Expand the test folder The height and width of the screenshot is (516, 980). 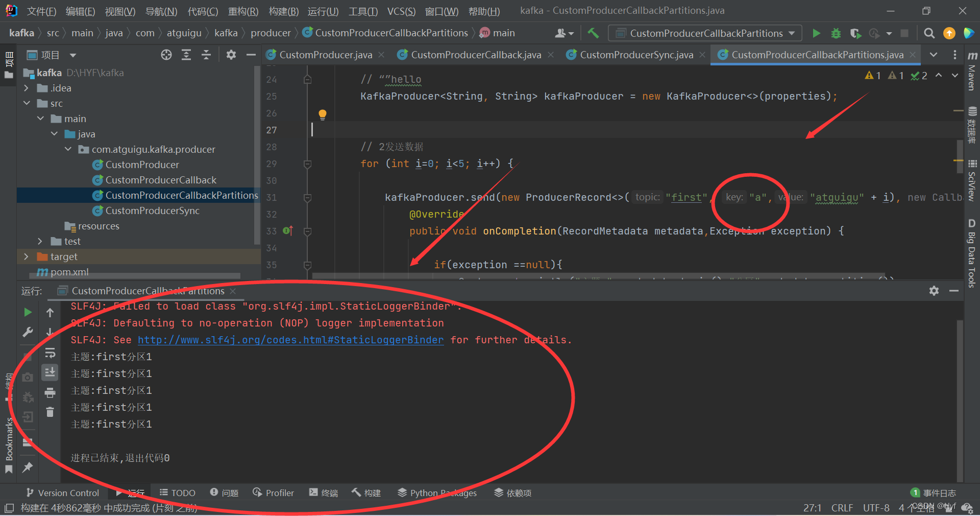40,241
